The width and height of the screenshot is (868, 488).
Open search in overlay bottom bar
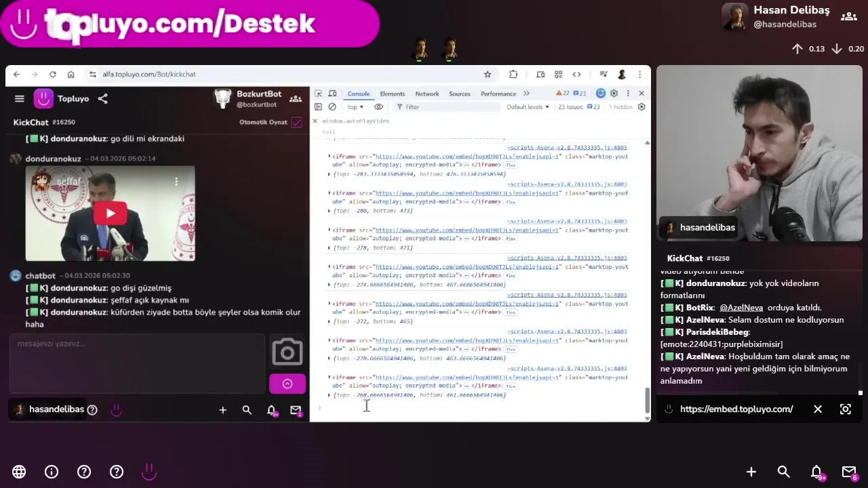pos(784,472)
